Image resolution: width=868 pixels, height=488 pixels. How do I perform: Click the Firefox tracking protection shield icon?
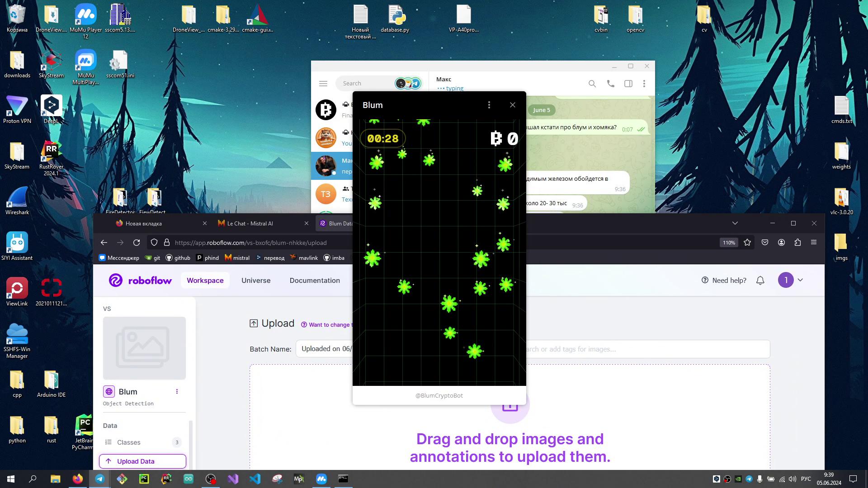click(x=154, y=243)
